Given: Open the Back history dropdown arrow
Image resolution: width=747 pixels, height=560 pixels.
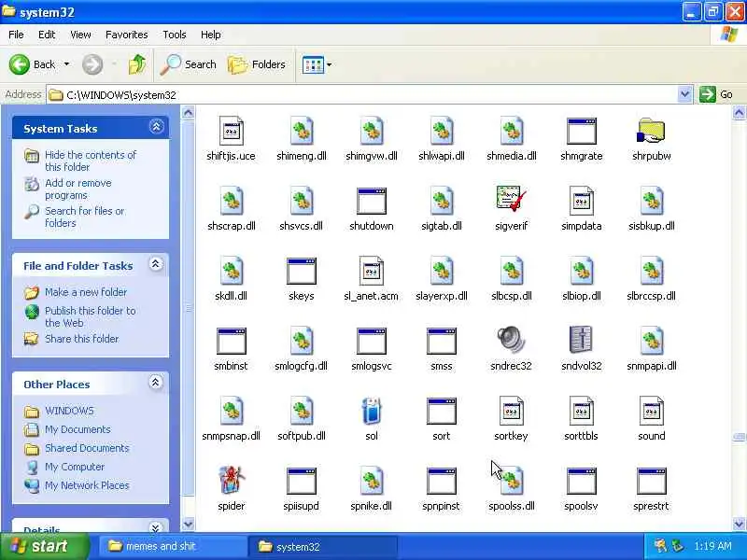Looking at the screenshot, I should (x=66, y=64).
